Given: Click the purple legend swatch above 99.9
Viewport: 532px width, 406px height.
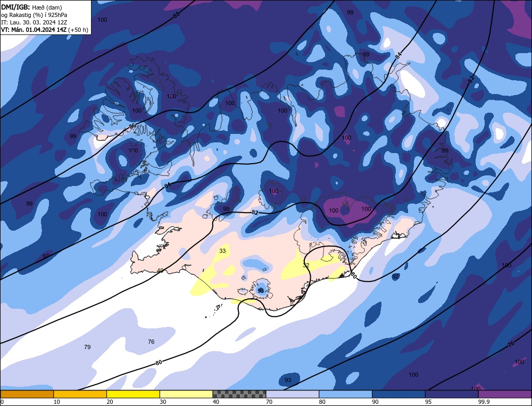Looking at the screenshot, I should point(505,394).
